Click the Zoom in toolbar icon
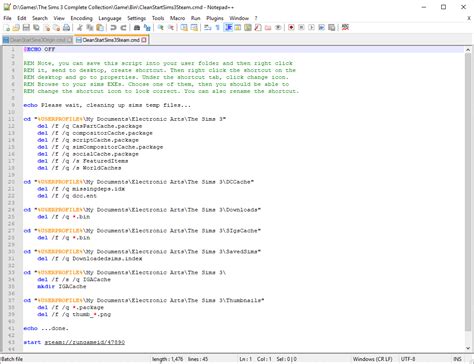This screenshot has width=474, height=364. [x=161, y=28]
